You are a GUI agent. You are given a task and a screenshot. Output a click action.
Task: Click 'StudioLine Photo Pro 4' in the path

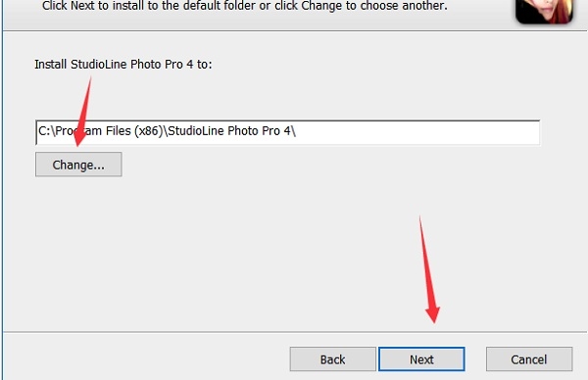[229, 131]
